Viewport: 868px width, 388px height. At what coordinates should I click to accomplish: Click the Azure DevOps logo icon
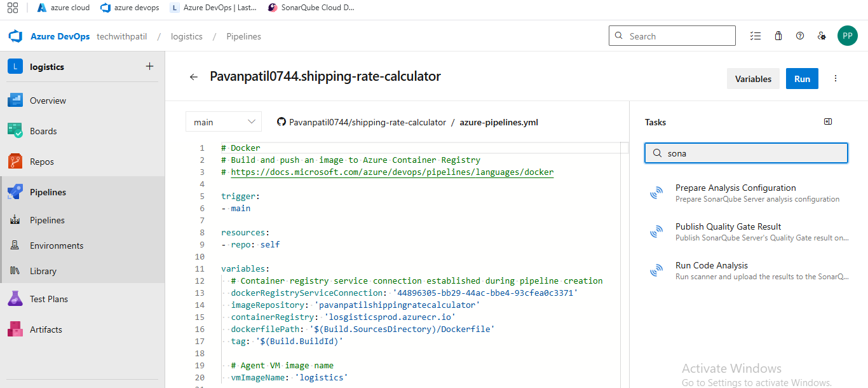(16, 36)
